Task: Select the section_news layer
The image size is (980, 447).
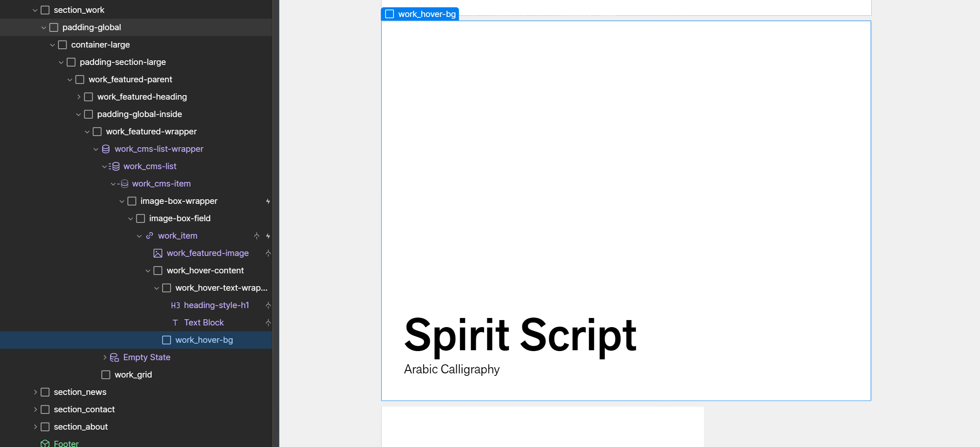Action: point(80,392)
